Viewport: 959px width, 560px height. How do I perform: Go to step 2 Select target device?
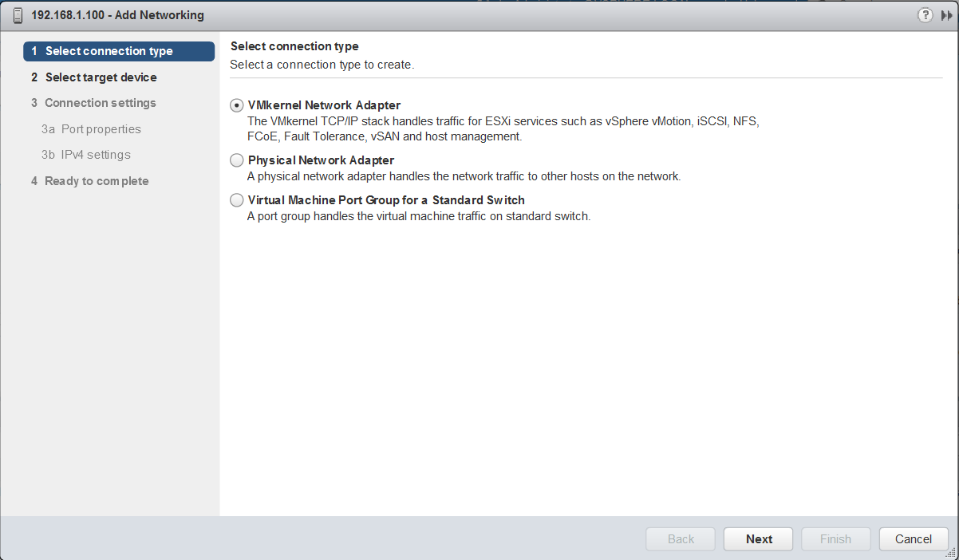pyautogui.click(x=93, y=77)
